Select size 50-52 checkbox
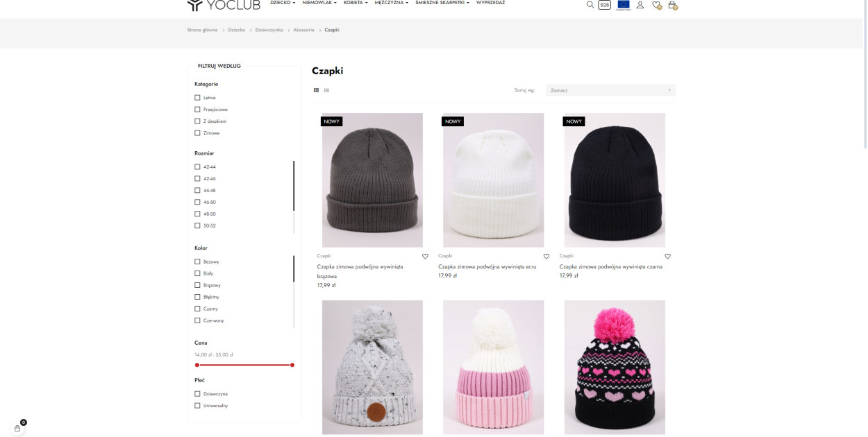This screenshot has width=868, height=437. click(x=197, y=226)
